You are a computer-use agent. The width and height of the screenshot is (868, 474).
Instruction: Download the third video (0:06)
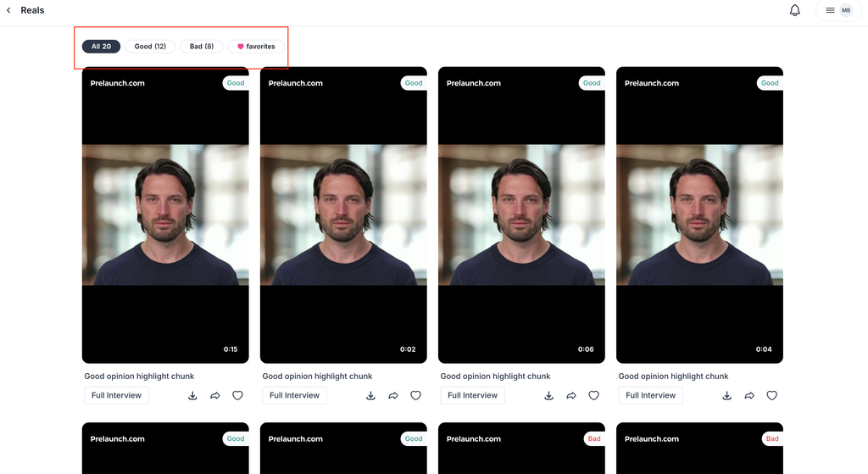coord(548,395)
